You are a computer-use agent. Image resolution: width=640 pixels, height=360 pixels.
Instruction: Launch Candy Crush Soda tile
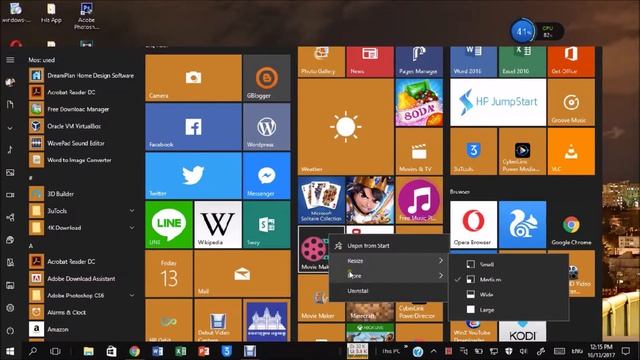[x=419, y=102]
